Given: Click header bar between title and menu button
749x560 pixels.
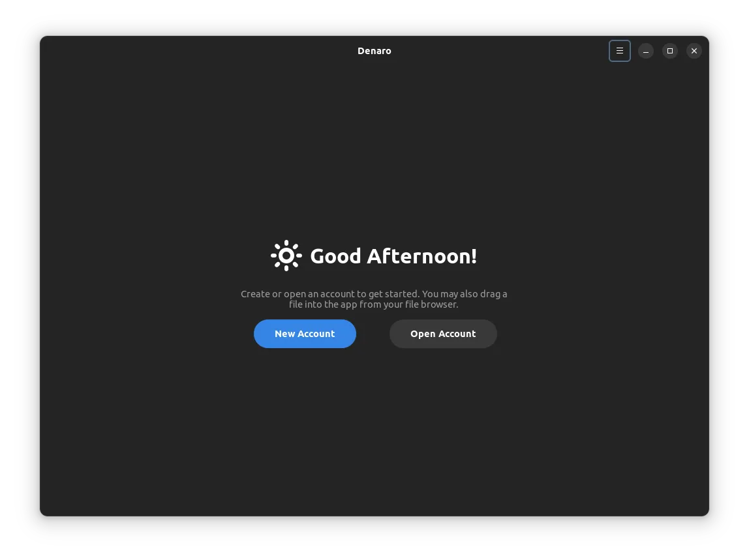Looking at the screenshot, I should coord(502,51).
